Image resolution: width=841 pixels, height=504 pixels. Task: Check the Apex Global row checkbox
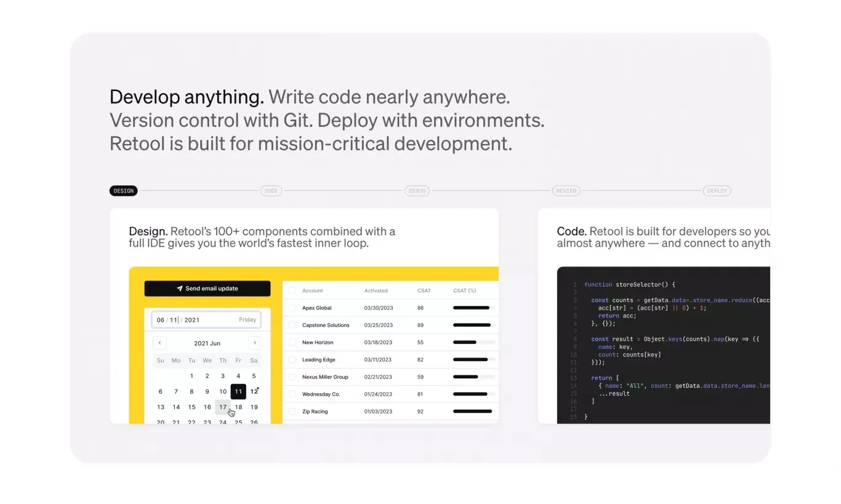pyautogui.click(x=292, y=308)
